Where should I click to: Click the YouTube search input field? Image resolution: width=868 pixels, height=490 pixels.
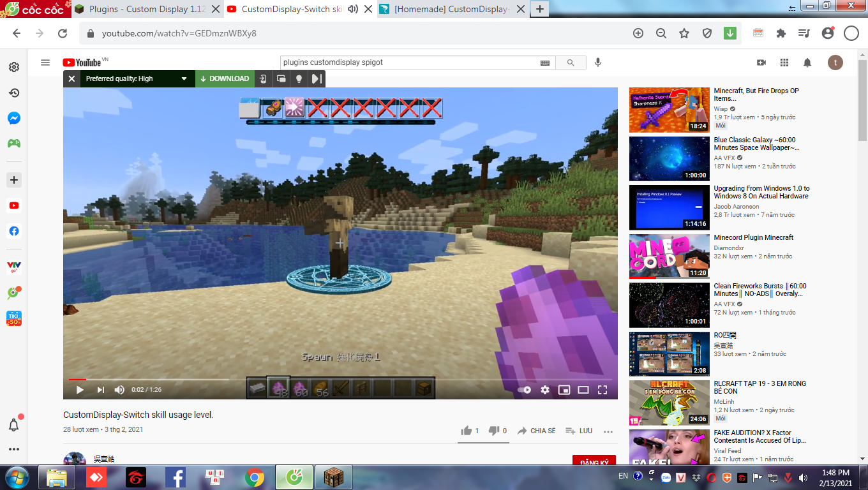(x=418, y=63)
